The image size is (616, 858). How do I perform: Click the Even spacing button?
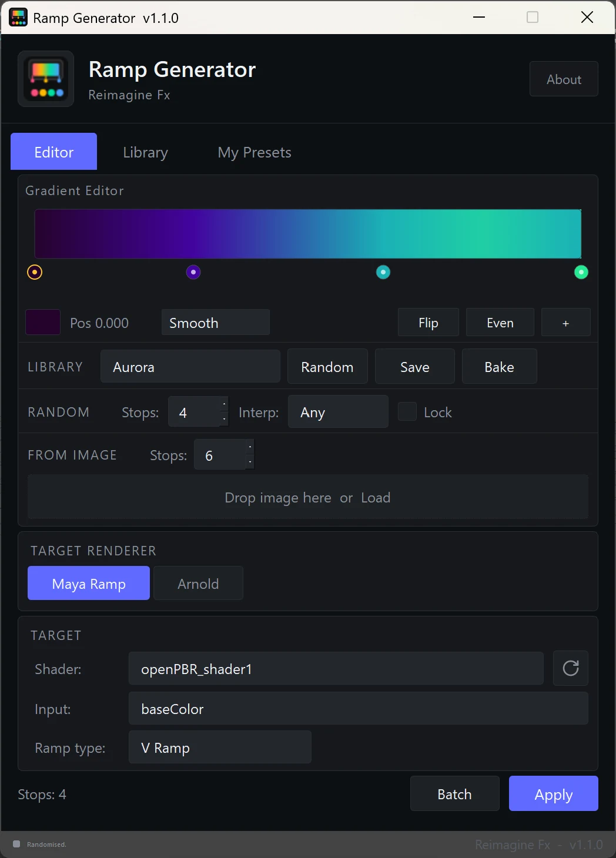[500, 323]
